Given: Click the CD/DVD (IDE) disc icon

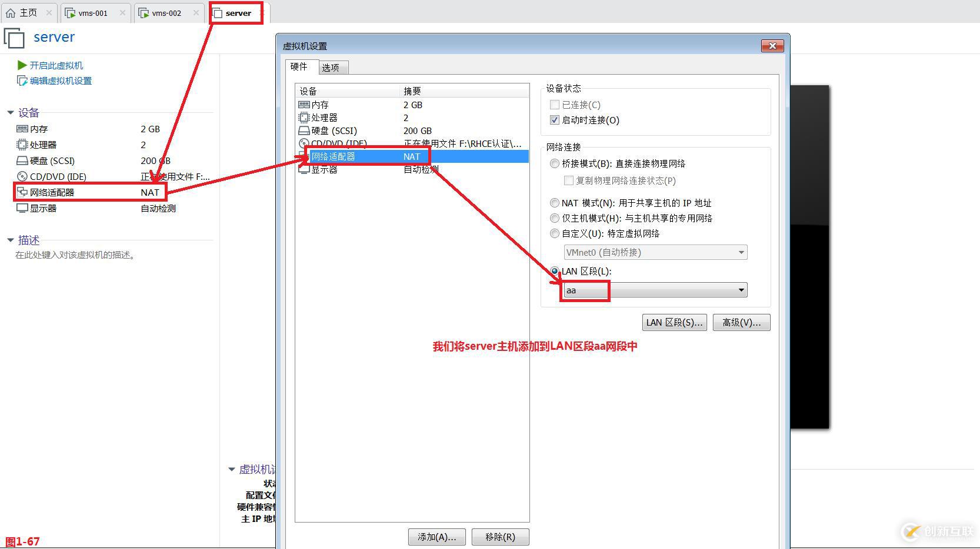Looking at the screenshot, I should click(21, 176).
